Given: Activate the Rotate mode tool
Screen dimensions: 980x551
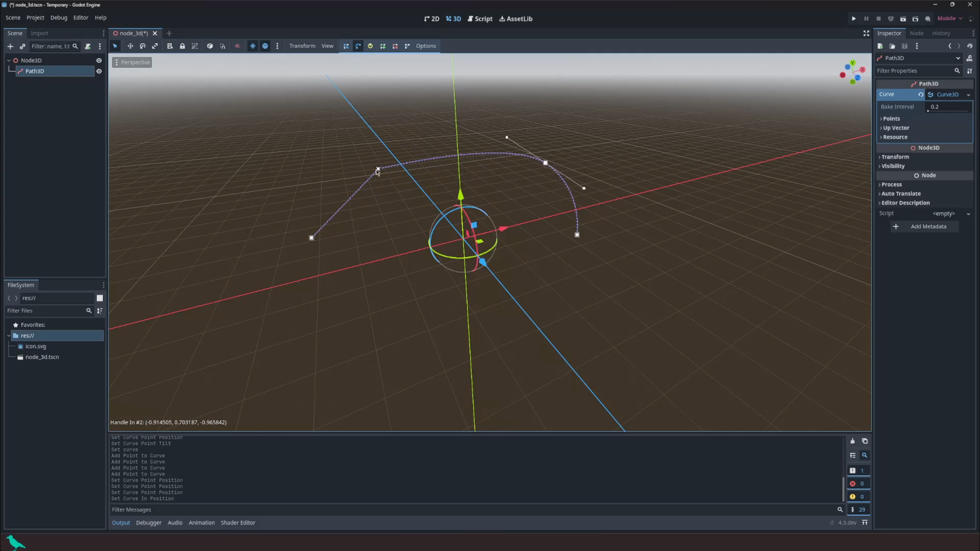Looking at the screenshot, I should [142, 46].
